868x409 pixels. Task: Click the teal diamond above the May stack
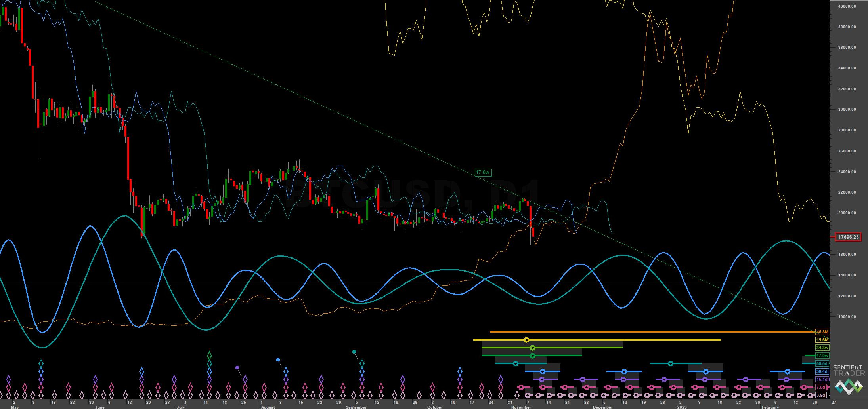coord(41,363)
